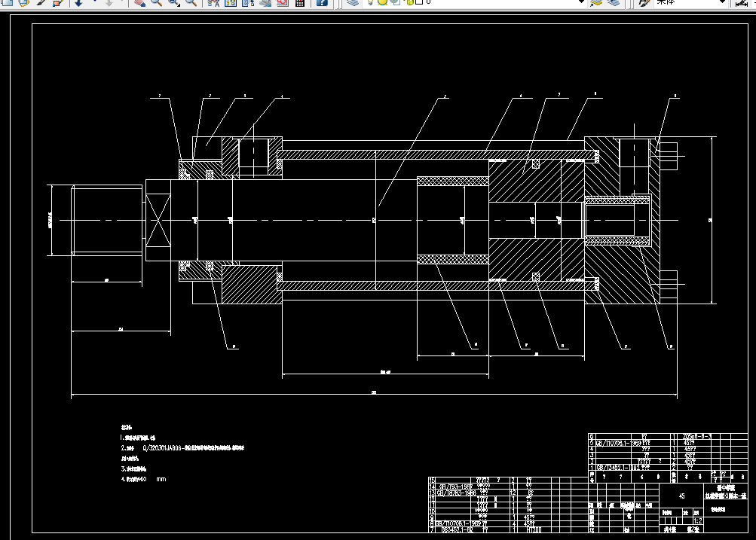This screenshot has width=756, height=540.
Task: Open the Markup Set Manager icon
Action: (283, 2)
